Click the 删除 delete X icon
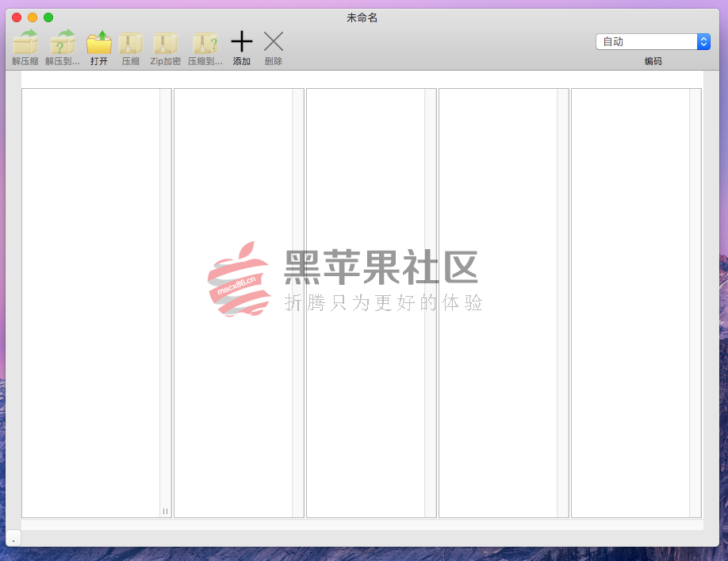Viewport: 728px width, 561px height. click(274, 42)
